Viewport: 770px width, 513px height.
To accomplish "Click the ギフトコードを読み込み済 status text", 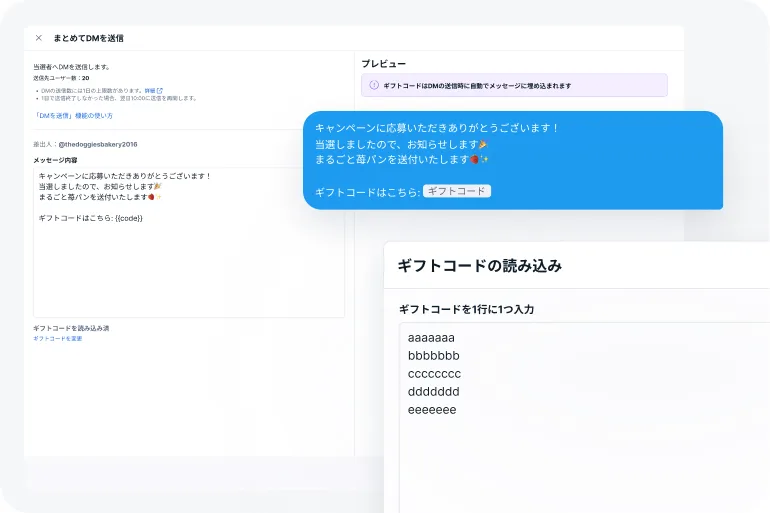I will (71, 328).
